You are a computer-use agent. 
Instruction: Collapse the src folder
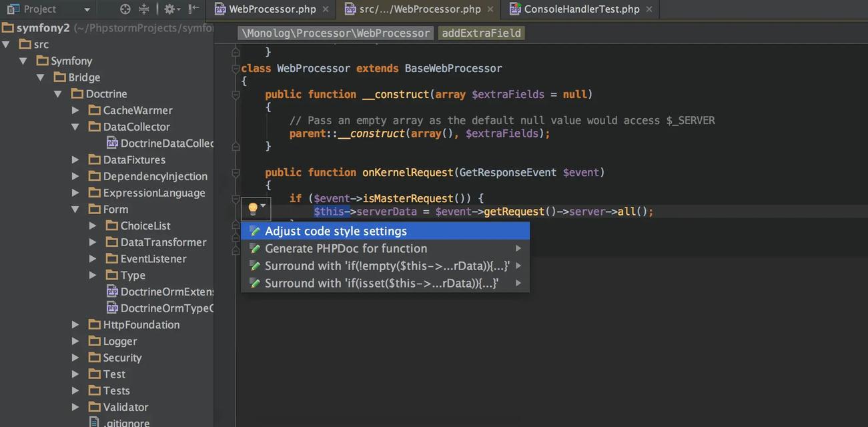(6, 44)
